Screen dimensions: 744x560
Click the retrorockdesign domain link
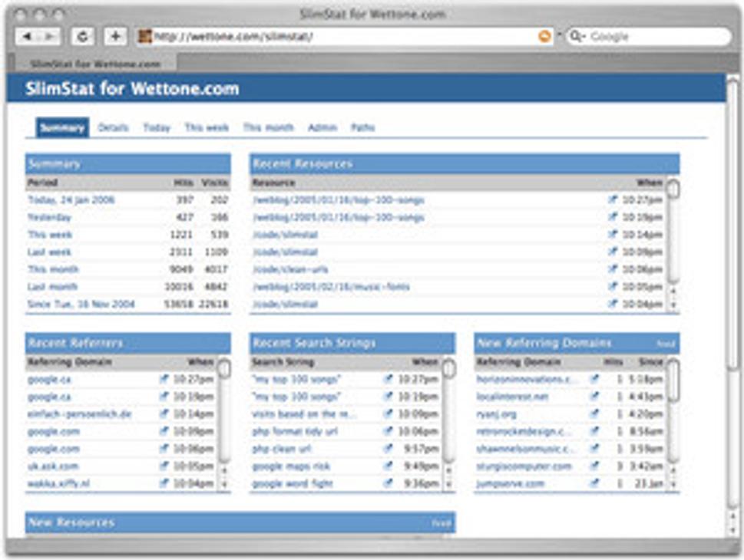(x=524, y=431)
